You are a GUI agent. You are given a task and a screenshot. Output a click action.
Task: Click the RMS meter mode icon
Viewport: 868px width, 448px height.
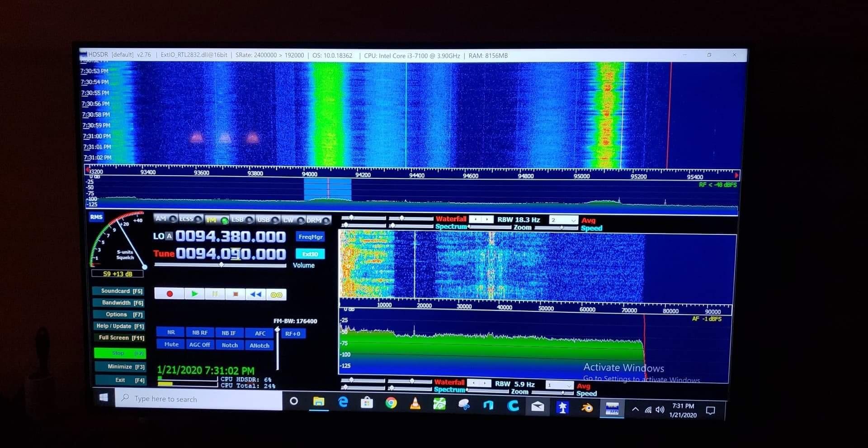point(96,217)
